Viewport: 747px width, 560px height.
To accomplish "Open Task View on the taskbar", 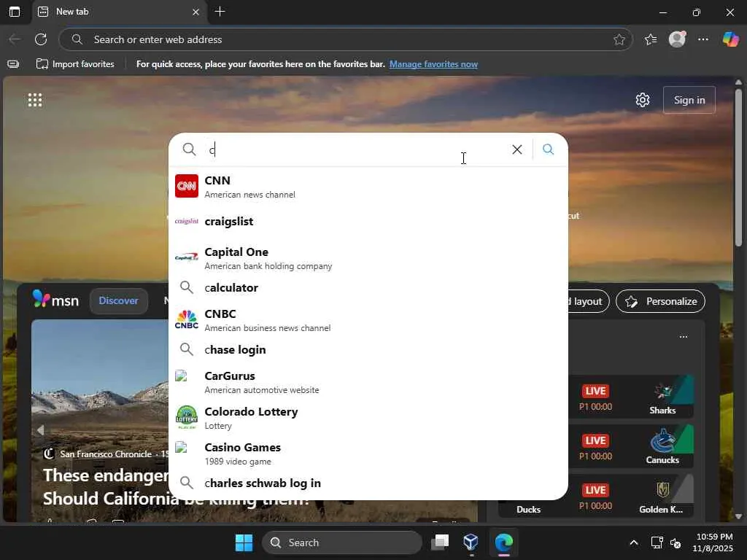I will tap(440, 542).
